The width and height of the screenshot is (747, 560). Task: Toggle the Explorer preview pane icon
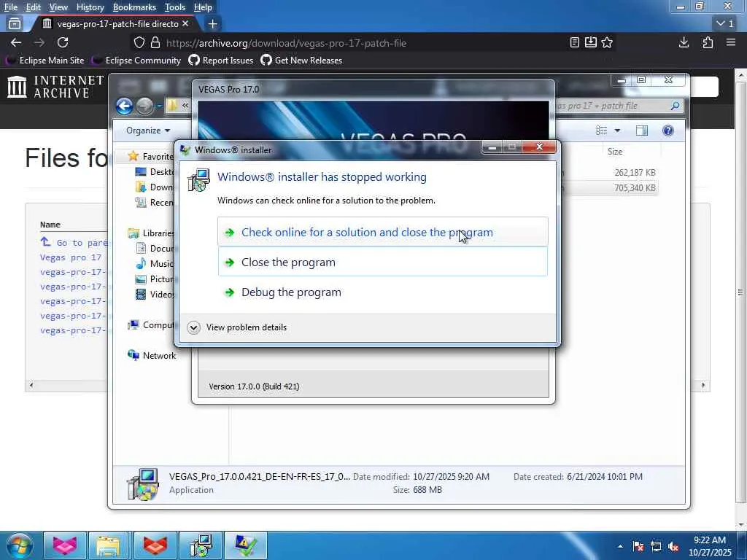point(642,130)
